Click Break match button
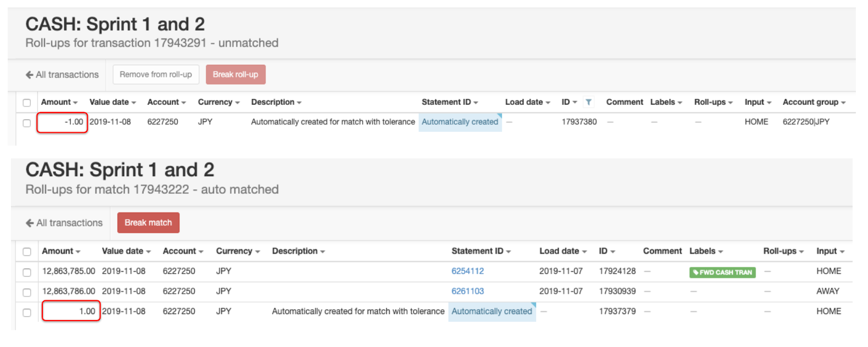The image size is (868, 347). click(x=148, y=222)
